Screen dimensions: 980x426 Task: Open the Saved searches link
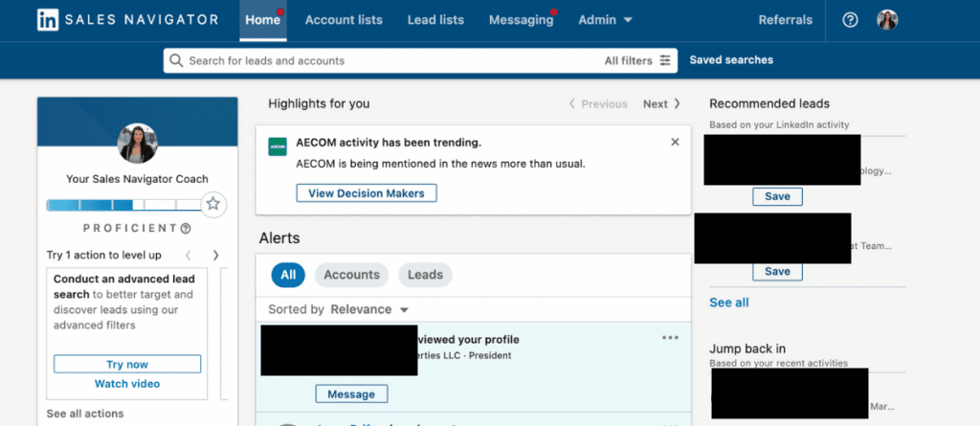pos(731,60)
